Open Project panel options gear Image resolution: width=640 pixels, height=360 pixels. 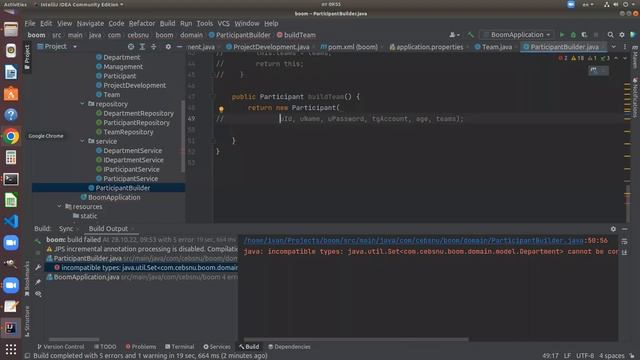pos(168,47)
